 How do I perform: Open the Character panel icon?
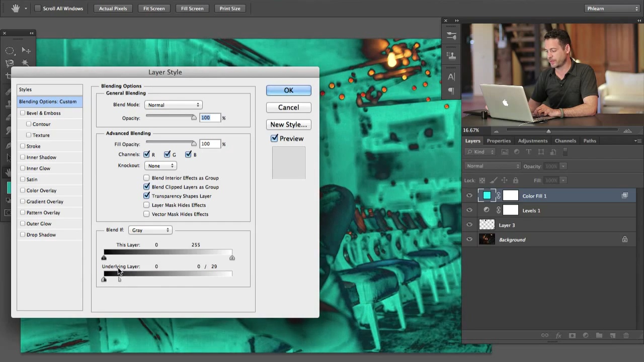451,77
